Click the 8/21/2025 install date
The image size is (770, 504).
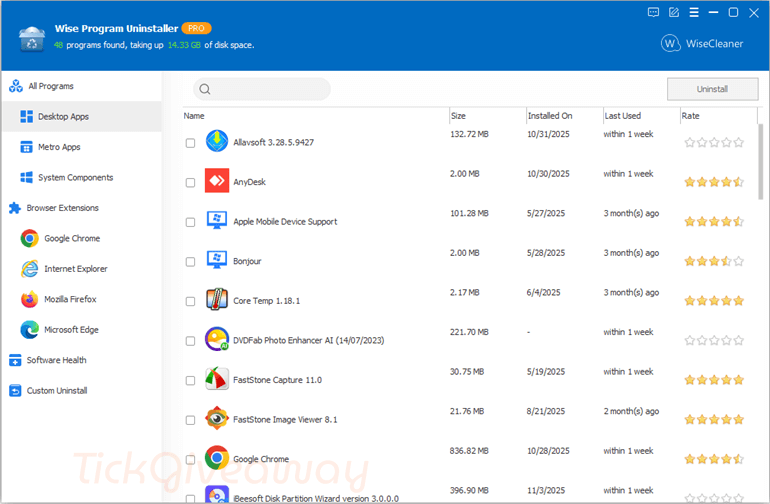pyautogui.click(x=546, y=411)
